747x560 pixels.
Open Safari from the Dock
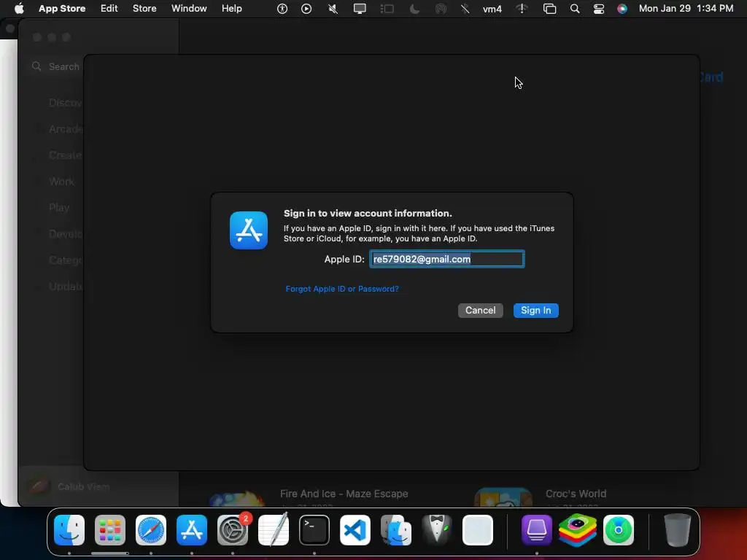[x=151, y=530]
